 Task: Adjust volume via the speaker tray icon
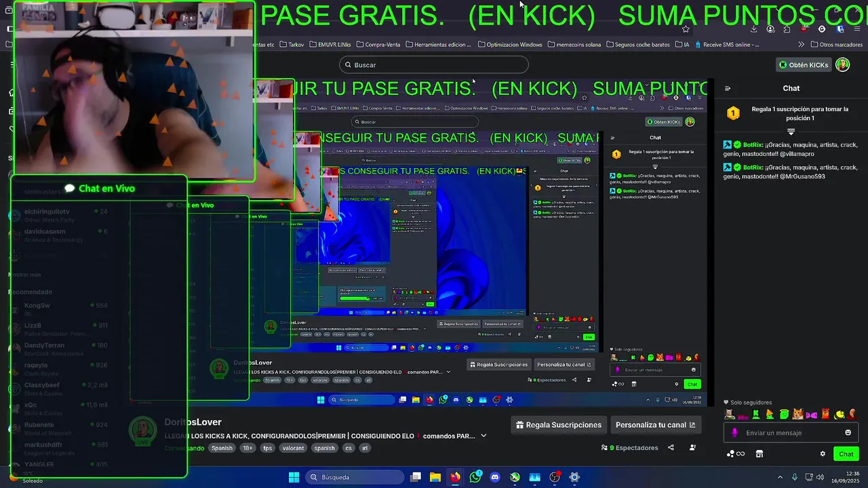point(820,477)
